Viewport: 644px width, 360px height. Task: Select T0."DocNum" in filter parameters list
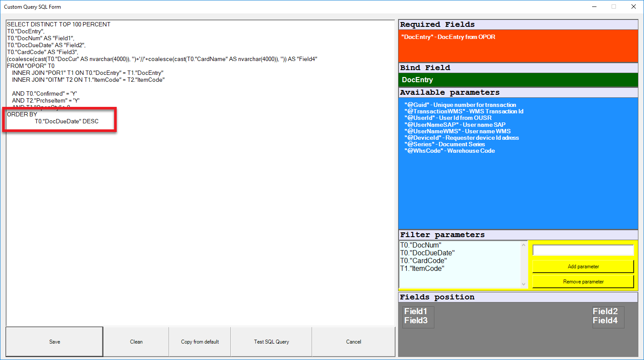coord(421,245)
